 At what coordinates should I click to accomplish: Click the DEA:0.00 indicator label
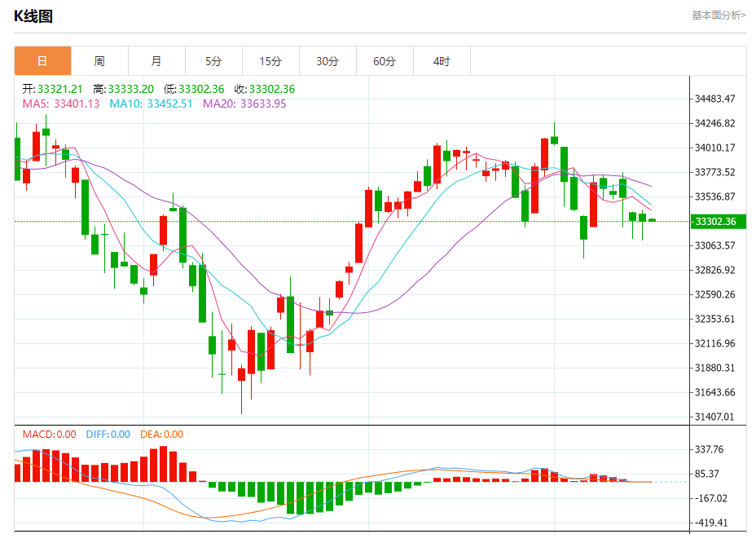coord(161,435)
